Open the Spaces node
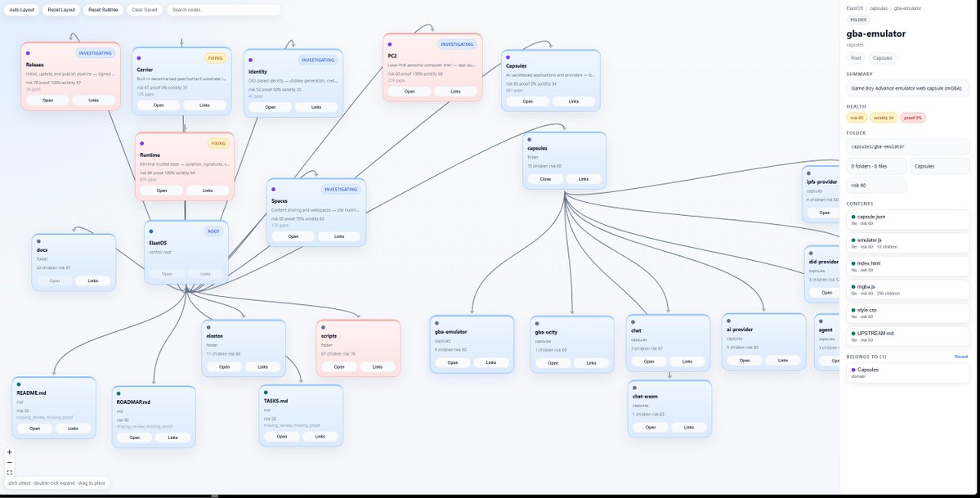980x498 pixels. click(x=293, y=236)
